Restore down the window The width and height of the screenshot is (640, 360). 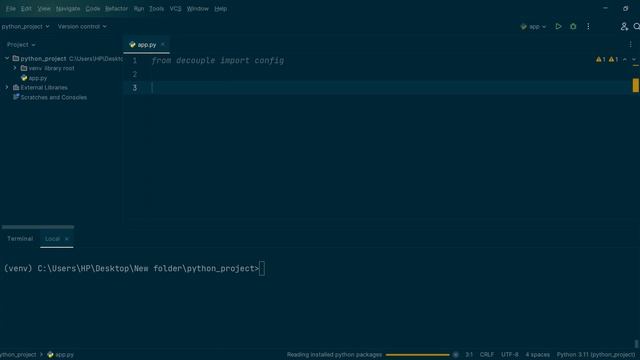[x=626, y=8]
